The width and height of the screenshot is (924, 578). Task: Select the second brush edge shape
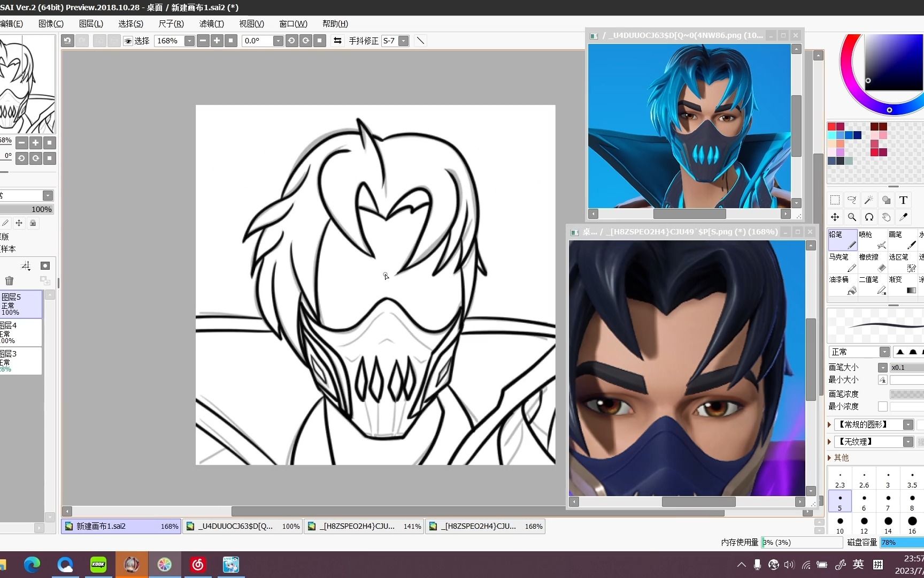tap(913, 352)
